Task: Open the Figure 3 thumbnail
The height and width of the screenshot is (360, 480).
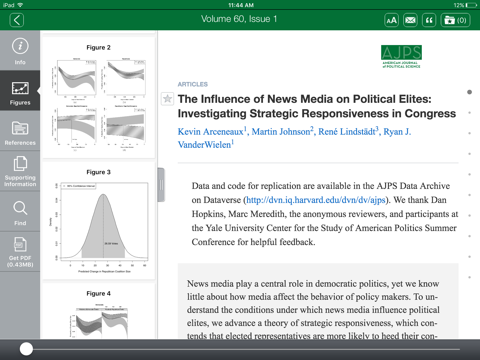Action: tap(99, 221)
